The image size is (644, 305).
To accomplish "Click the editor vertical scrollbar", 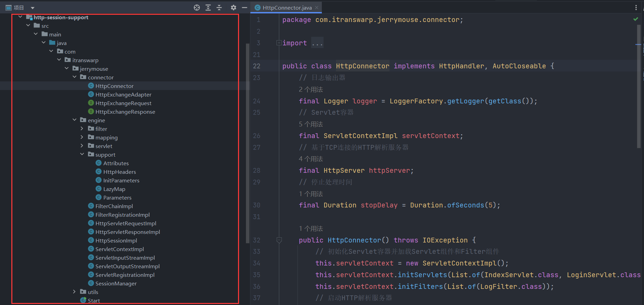I will click(x=639, y=86).
